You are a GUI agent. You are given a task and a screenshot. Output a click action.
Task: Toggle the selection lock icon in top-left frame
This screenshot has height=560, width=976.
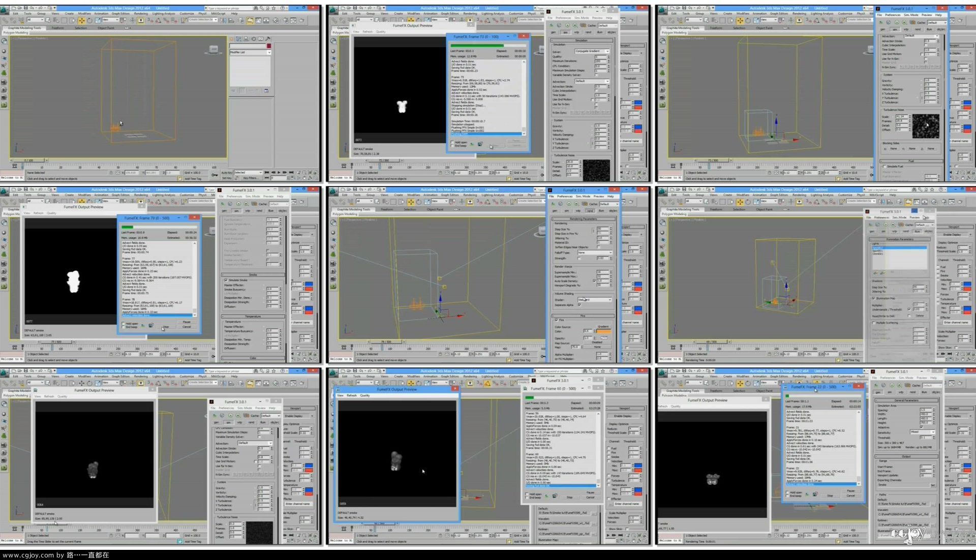111,173
